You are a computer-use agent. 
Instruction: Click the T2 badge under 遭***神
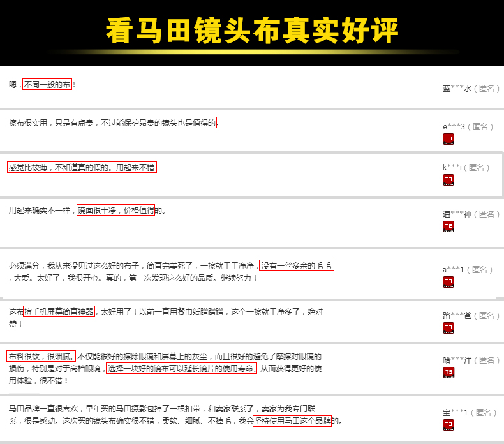pyautogui.click(x=448, y=226)
